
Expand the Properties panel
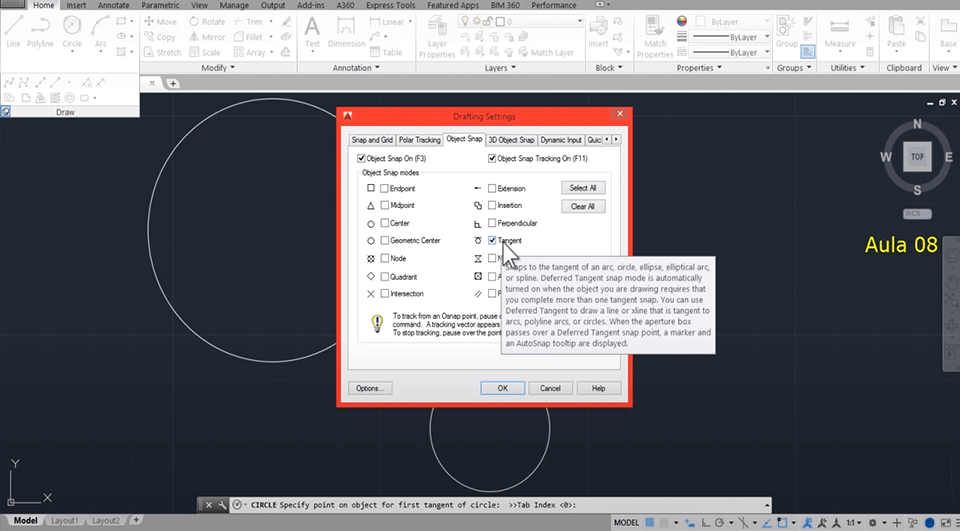(x=699, y=67)
